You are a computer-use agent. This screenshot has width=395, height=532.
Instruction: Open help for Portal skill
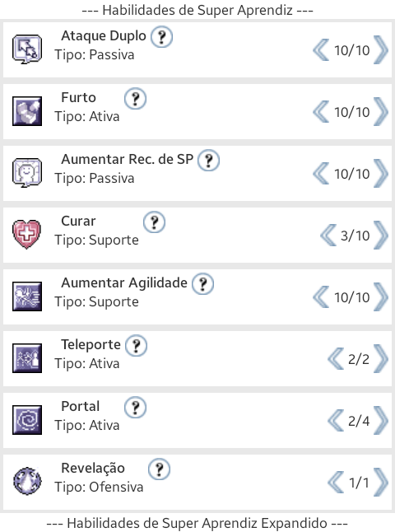click(135, 407)
